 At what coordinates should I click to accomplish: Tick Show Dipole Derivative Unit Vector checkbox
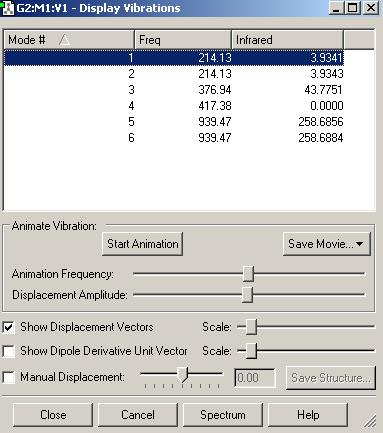click(x=9, y=351)
